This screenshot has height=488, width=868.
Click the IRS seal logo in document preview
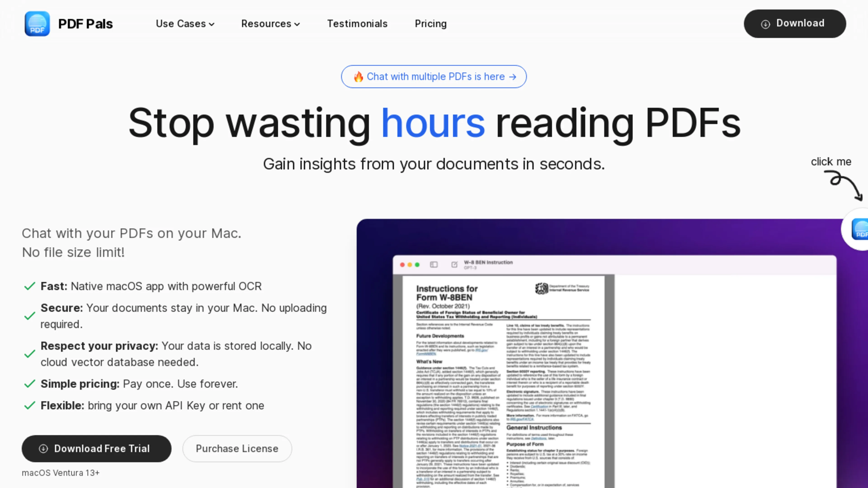coord(542,288)
